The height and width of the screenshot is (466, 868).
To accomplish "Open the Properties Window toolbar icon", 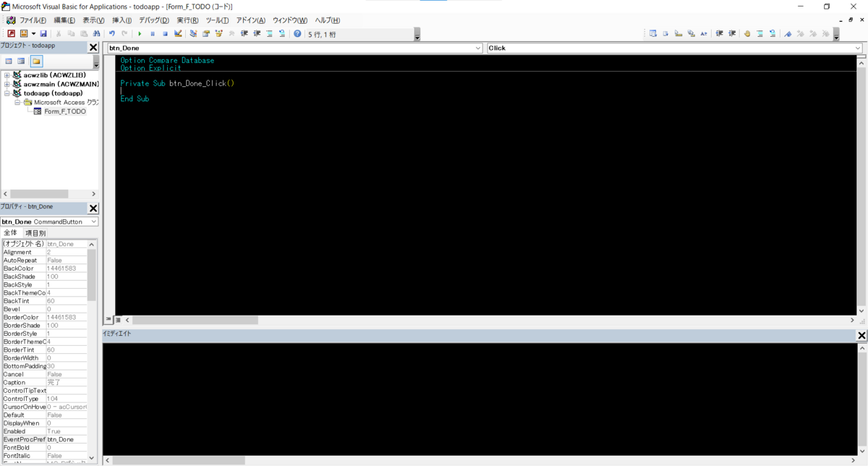I will [x=206, y=33].
